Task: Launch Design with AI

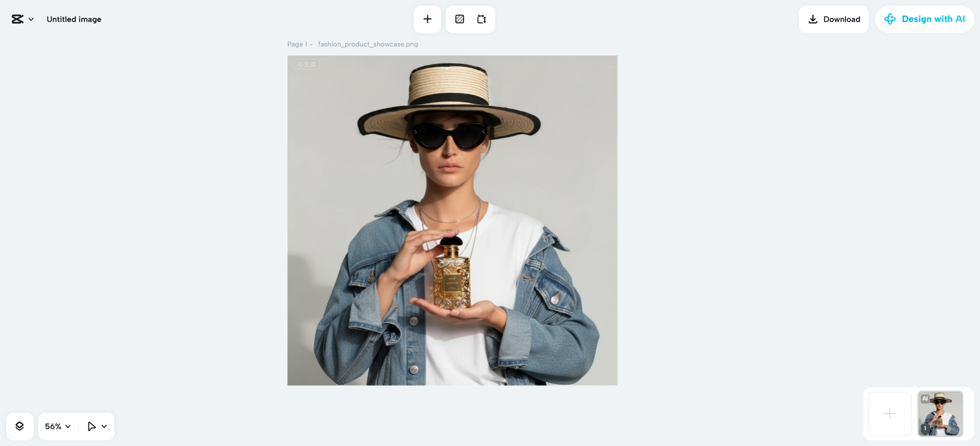Action: tap(924, 19)
